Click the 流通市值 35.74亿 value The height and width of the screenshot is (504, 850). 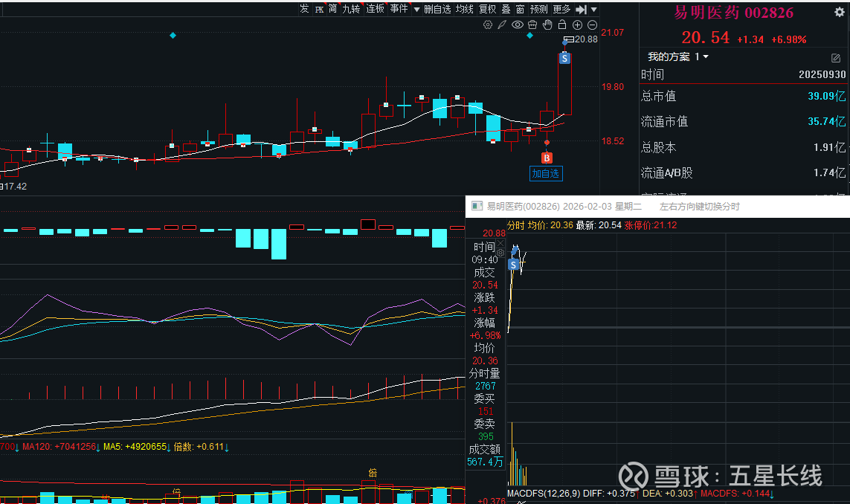(826, 121)
